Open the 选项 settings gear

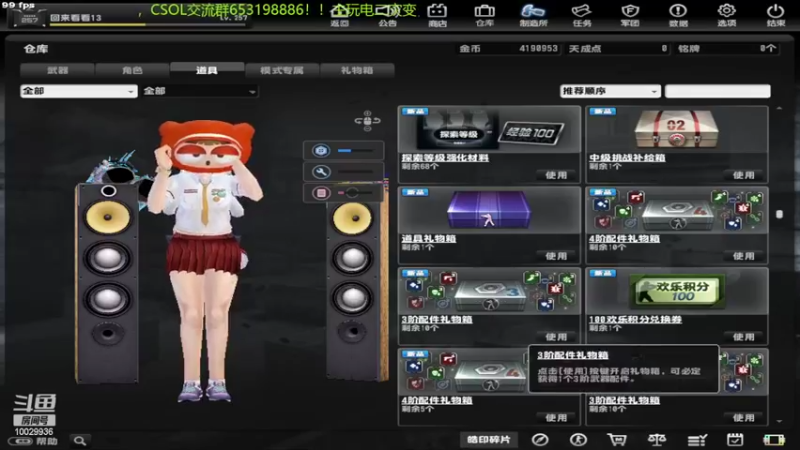coord(727,15)
